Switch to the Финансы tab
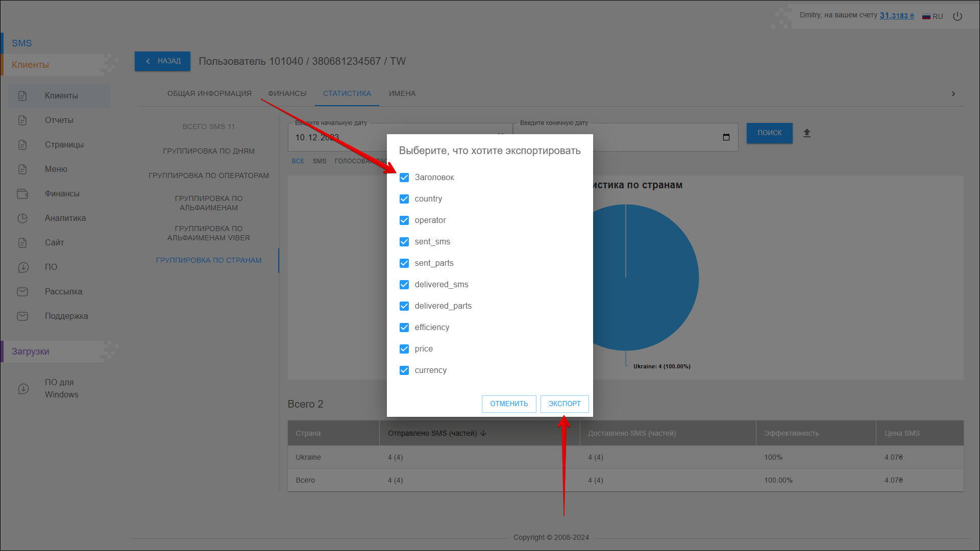 [287, 94]
